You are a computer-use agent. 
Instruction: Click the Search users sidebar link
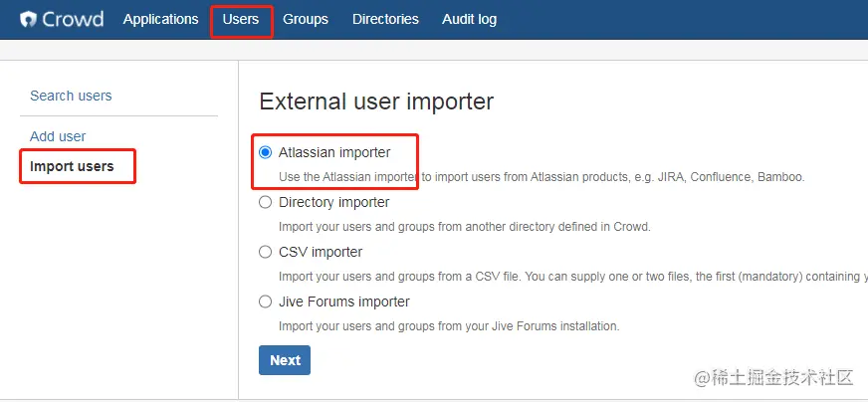click(x=71, y=96)
